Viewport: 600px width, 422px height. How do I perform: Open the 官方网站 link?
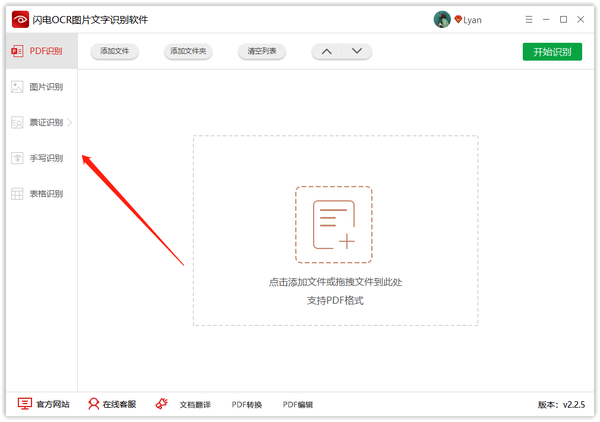pyautogui.click(x=53, y=404)
